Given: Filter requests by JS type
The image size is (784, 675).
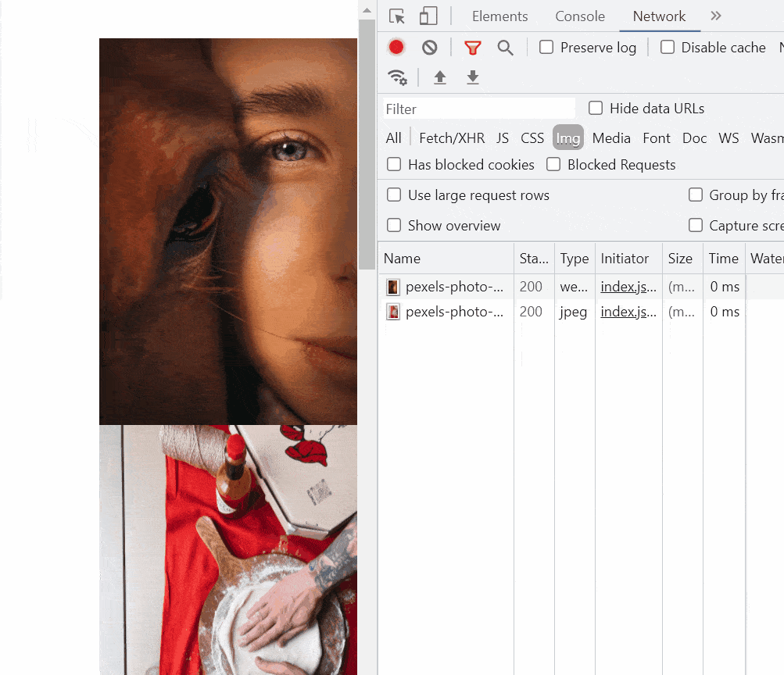Looking at the screenshot, I should tap(503, 138).
